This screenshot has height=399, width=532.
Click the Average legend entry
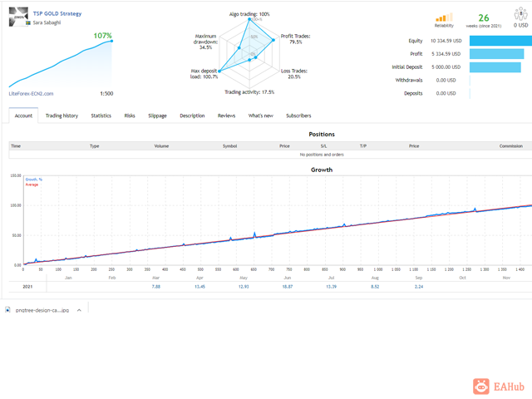[32, 185]
